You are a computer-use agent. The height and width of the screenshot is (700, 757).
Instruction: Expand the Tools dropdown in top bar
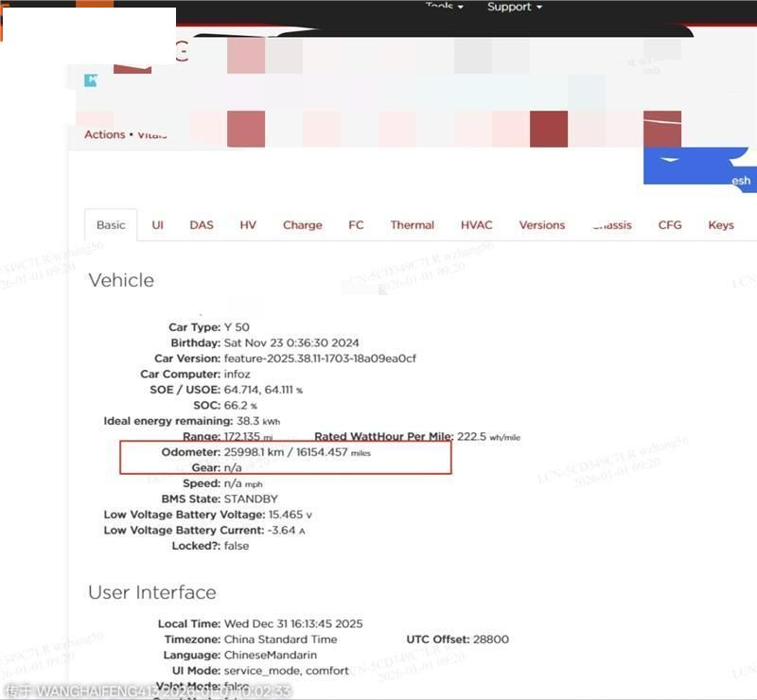(x=444, y=7)
